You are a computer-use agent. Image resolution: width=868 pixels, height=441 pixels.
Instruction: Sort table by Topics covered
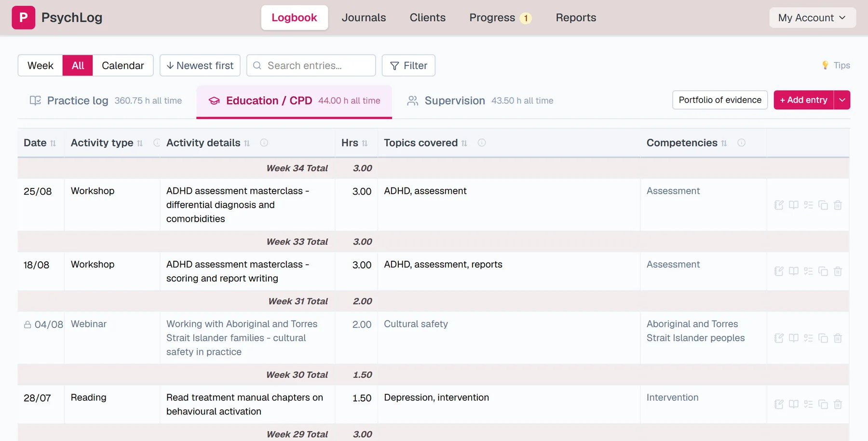pos(464,143)
